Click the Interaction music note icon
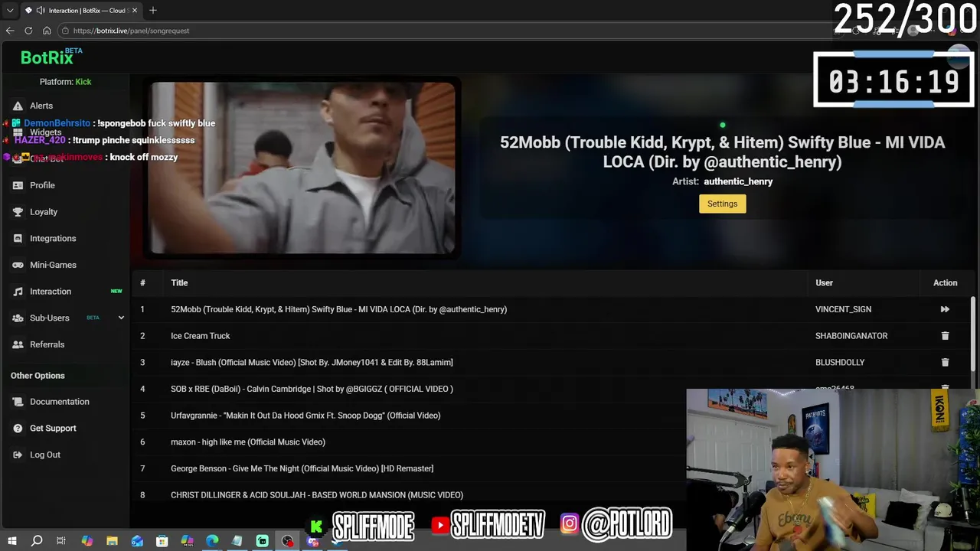 coord(18,292)
